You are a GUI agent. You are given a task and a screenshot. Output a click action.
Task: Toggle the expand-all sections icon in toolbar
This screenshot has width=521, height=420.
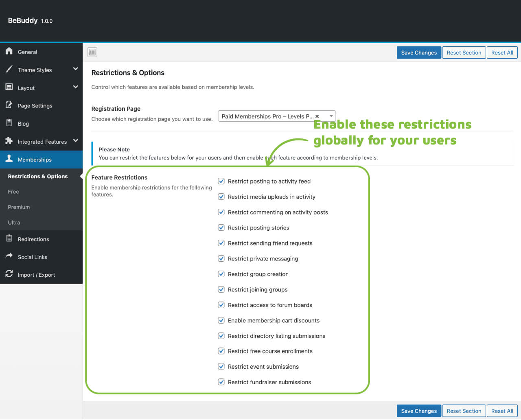92,52
